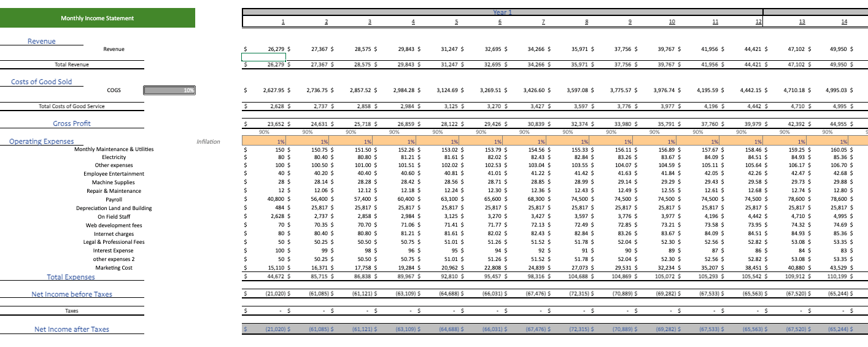Click the Gross Profit heading
The height and width of the screenshot is (347, 868).
[x=72, y=123]
